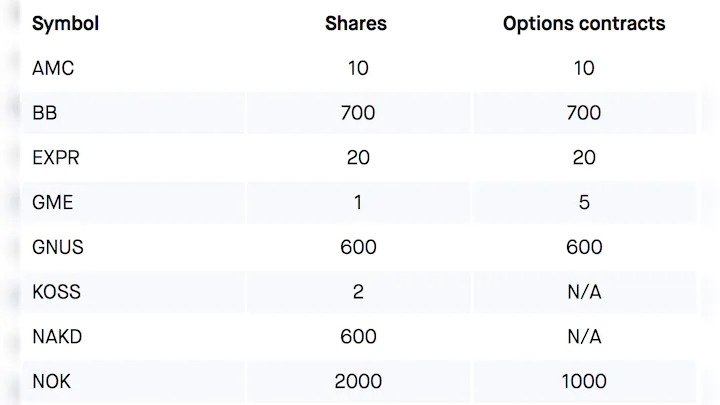720x405 pixels.
Task: Click the Options contracts column header
Action: [x=584, y=23]
